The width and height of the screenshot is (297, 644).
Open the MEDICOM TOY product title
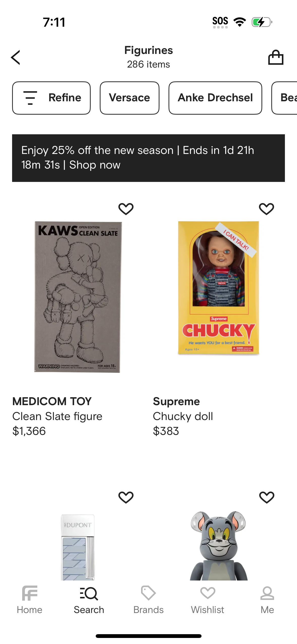[52, 401]
